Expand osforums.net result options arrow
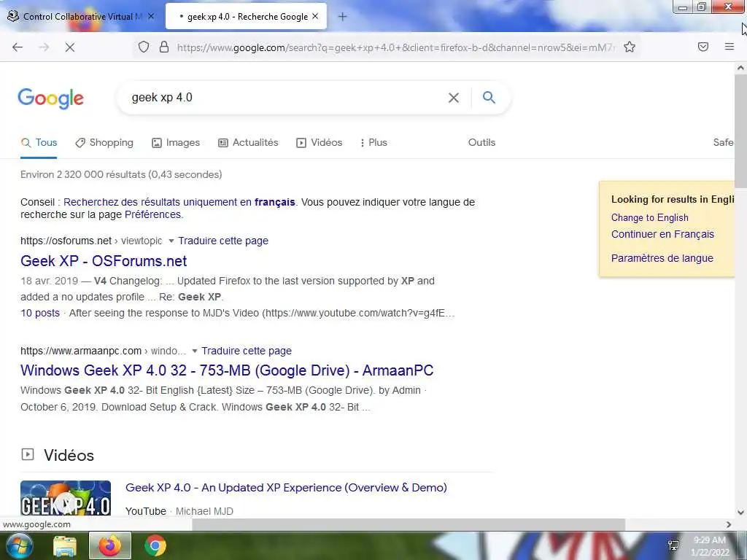Screen dimensions: 747x560 (171, 241)
